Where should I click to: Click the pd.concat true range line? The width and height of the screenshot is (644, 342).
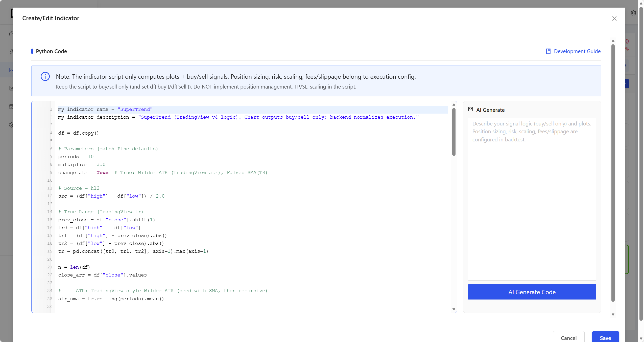pyautogui.click(x=133, y=251)
